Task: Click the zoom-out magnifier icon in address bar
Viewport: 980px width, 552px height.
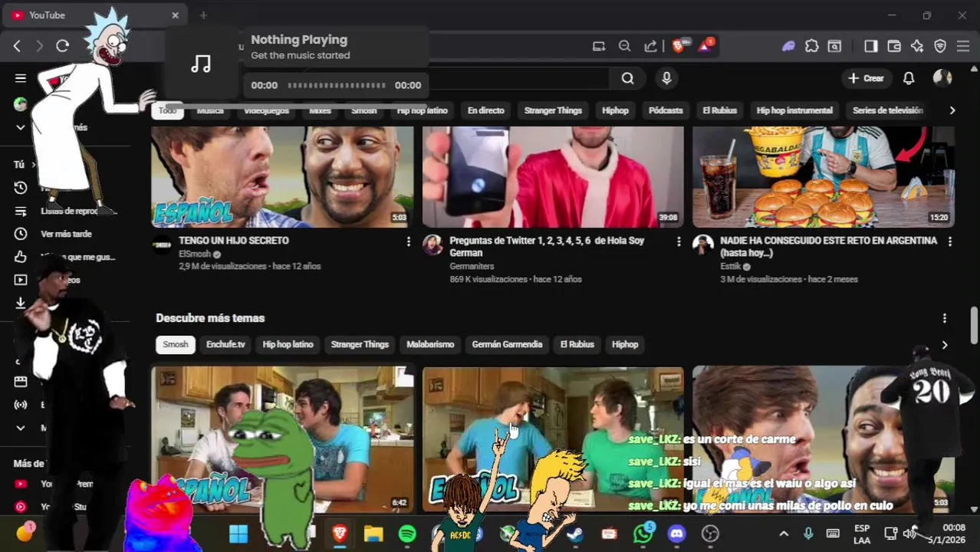Action: point(625,46)
